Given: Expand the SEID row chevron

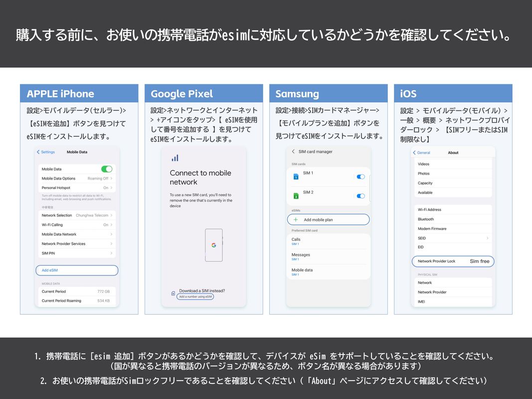Looking at the screenshot, I should point(487,238).
